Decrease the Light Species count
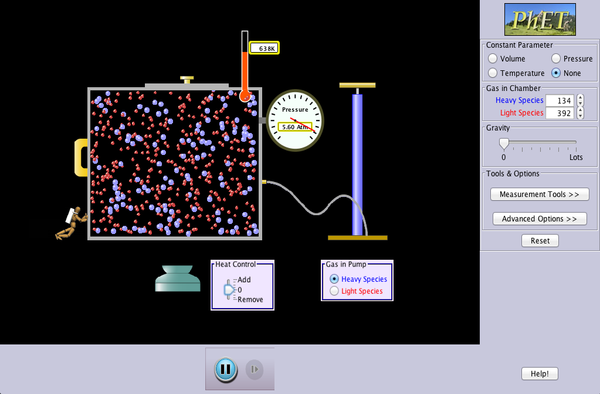The image size is (600, 394). pyautogui.click(x=580, y=116)
